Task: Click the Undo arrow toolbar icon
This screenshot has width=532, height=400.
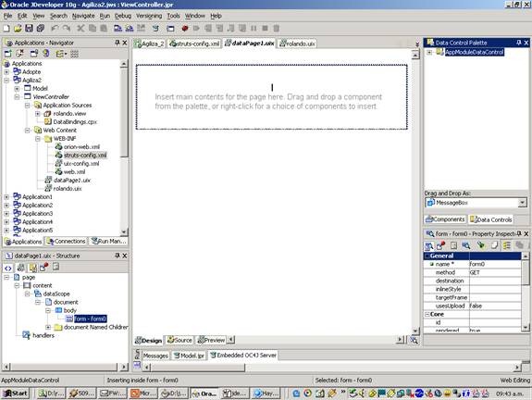Action: [x=55, y=28]
